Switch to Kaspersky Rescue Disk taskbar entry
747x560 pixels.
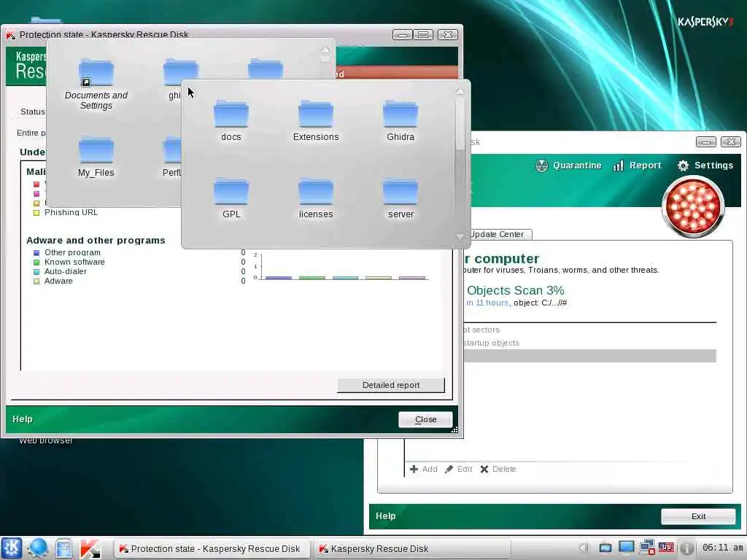pos(411,548)
